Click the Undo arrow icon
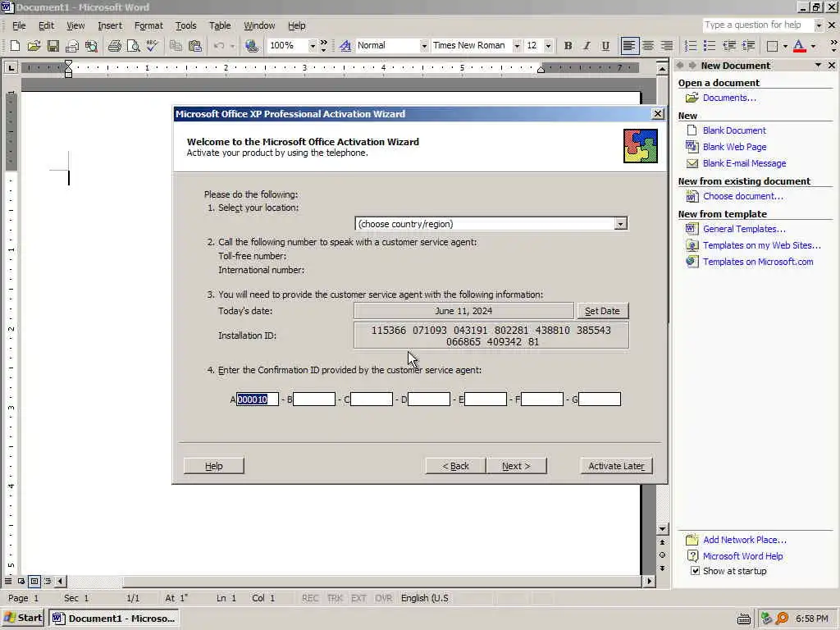 (x=218, y=46)
